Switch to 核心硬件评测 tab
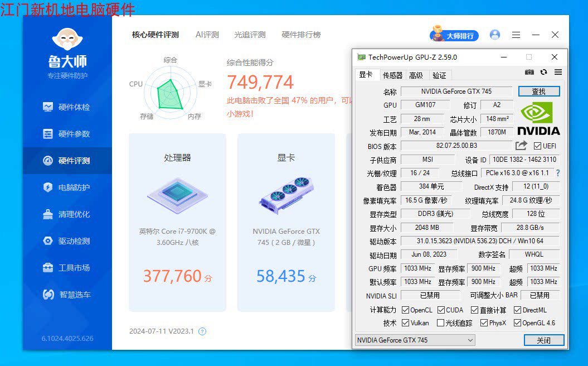Viewport: 588px width, 366px height. [155, 35]
